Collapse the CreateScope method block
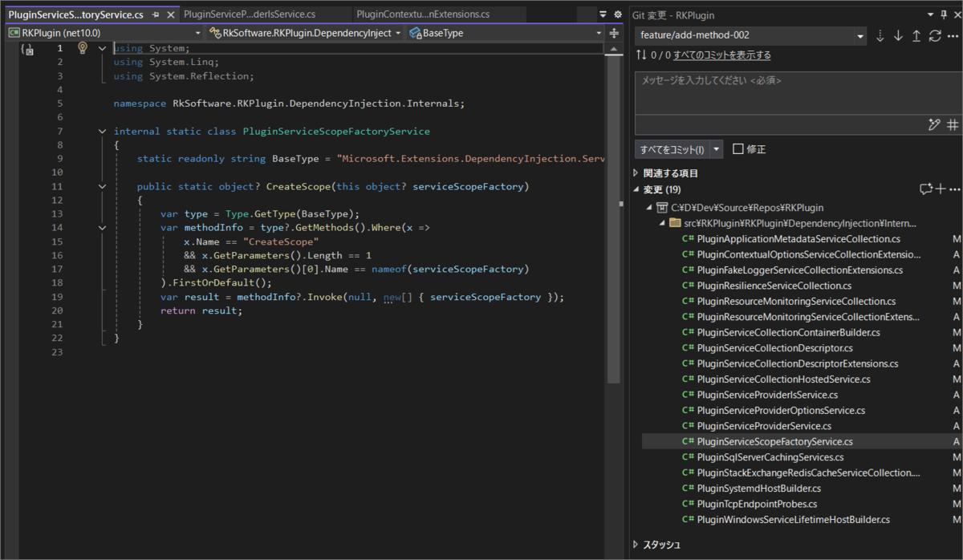The width and height of the screenshot is (963, 560). 102,186
